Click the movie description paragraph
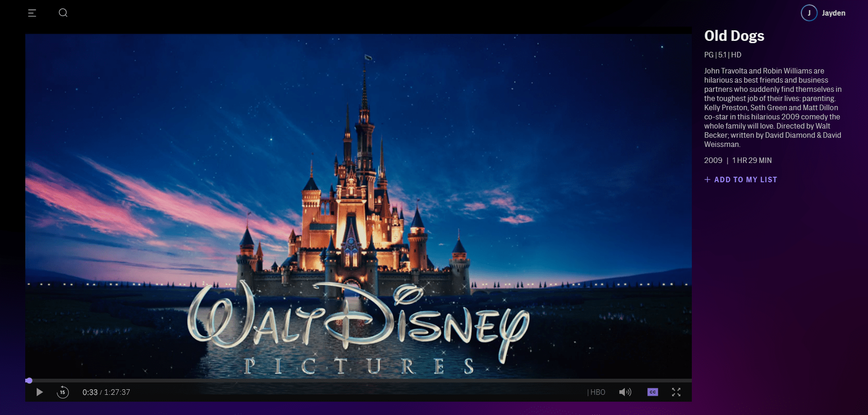 [773, 107]
